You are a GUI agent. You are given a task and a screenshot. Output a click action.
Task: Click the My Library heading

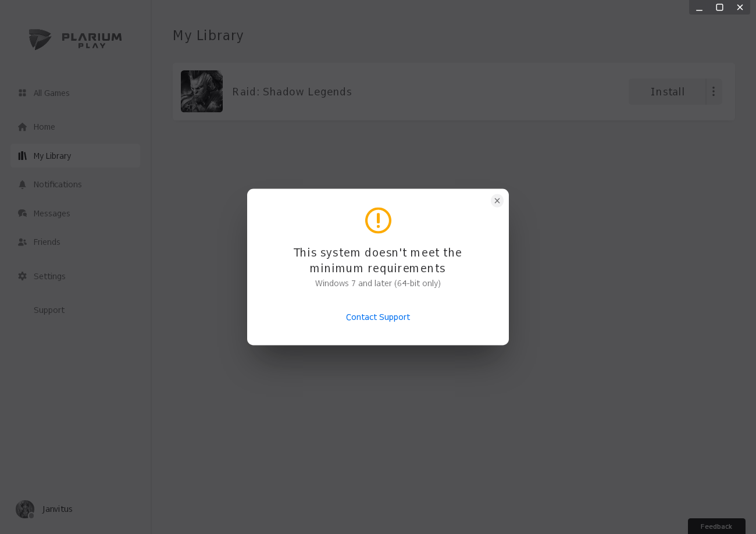point(208,35)
